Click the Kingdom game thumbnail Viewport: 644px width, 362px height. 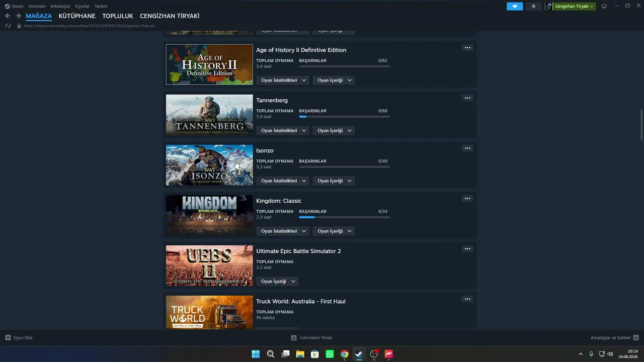[209, 215]
